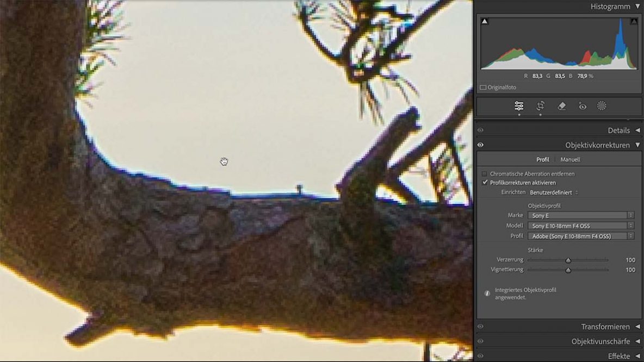Toggle visibility eye of Objektivkorrekturen panel
This screenshot has width=644, height=362.
pyautogui.click(x=480, y=145)
